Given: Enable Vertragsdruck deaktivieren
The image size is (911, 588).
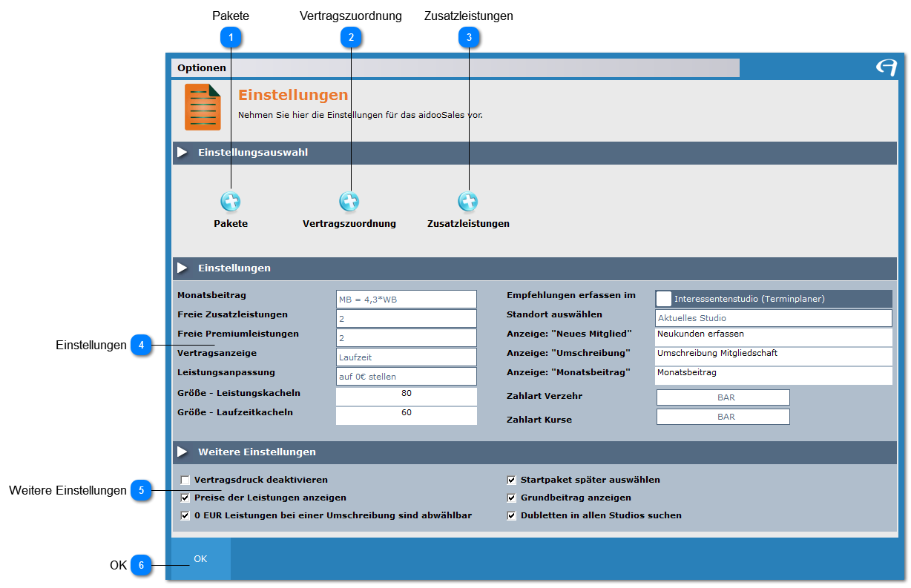Looking at the screenshot, I should coord(185,480).
